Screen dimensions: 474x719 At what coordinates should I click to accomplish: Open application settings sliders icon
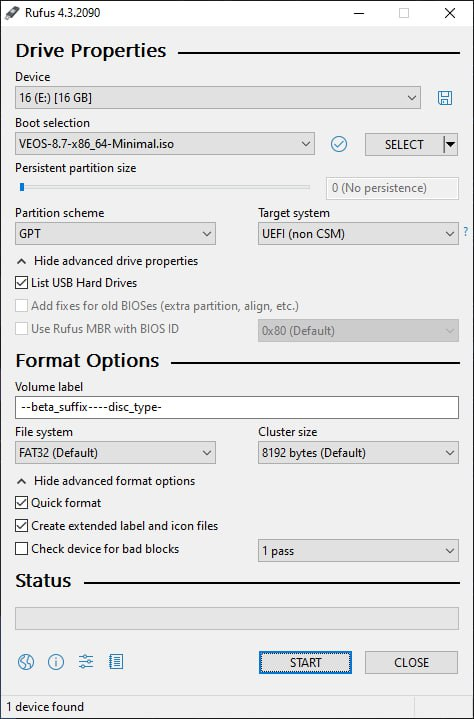pos(86,662)
